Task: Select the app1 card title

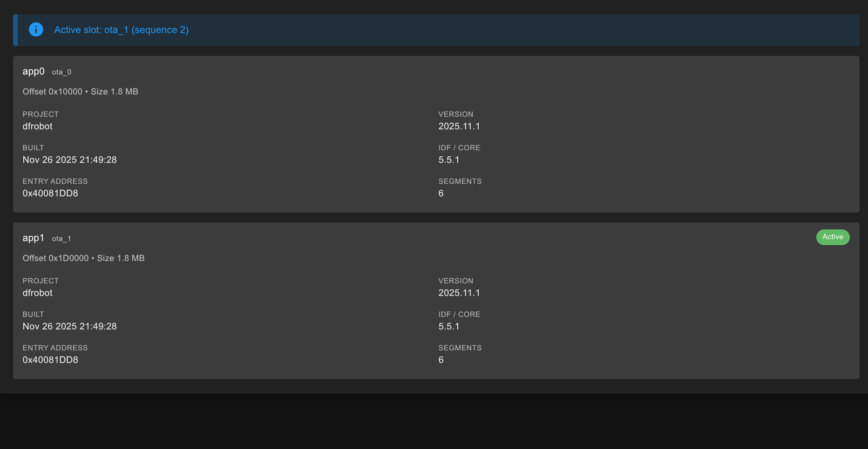Action: click(x=34, y=238)
